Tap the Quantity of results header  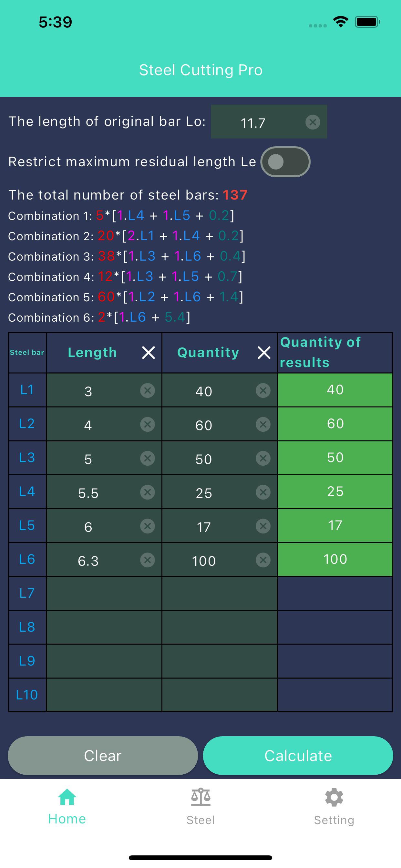[335, 353]
